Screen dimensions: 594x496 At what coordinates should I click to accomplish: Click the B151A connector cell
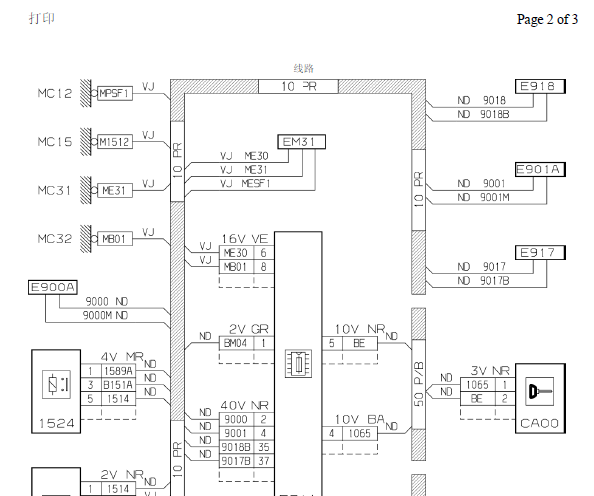point(119,385)
